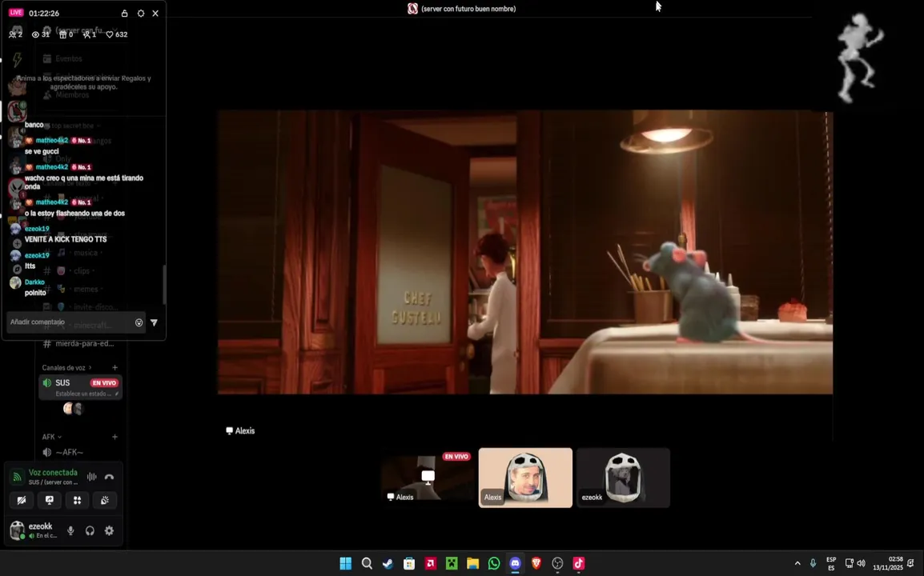Open Discord user settings gear

(109, 530)
